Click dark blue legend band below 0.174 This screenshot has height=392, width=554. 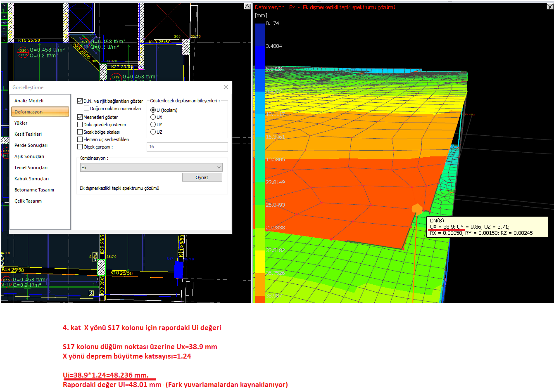pos(260,35)
